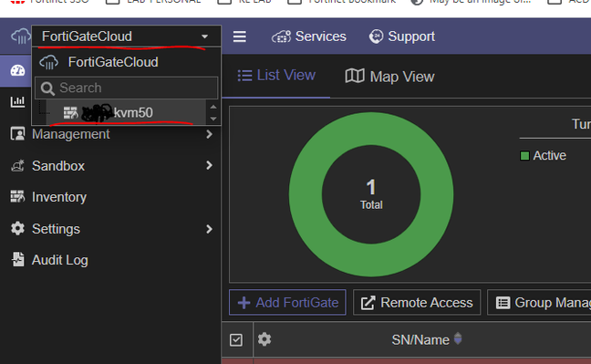Open the Services menu
The height and width of the screenshot is (364, 591).
pos(308,36)
